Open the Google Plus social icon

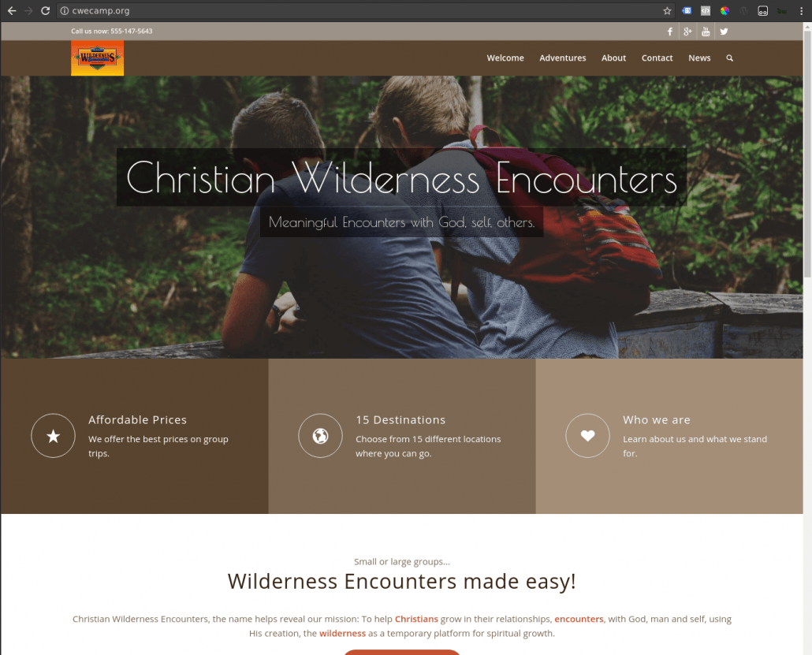click(x=687, y=32)
